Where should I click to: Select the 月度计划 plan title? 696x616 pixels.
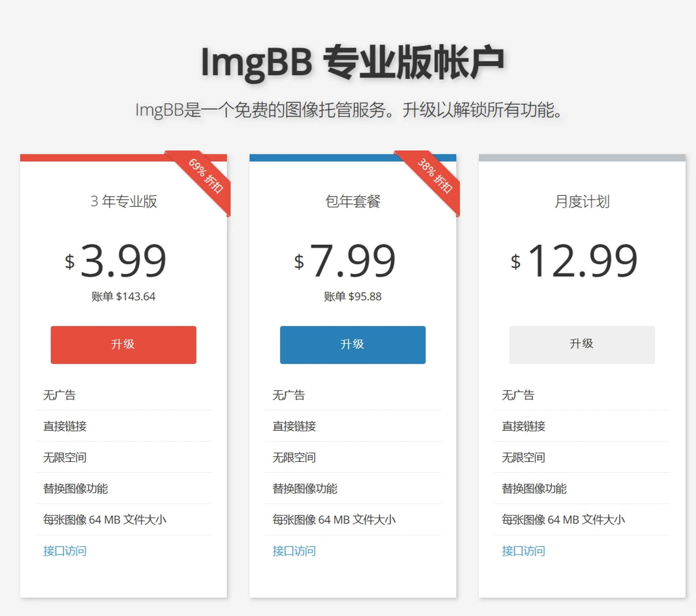click(582, 202)
